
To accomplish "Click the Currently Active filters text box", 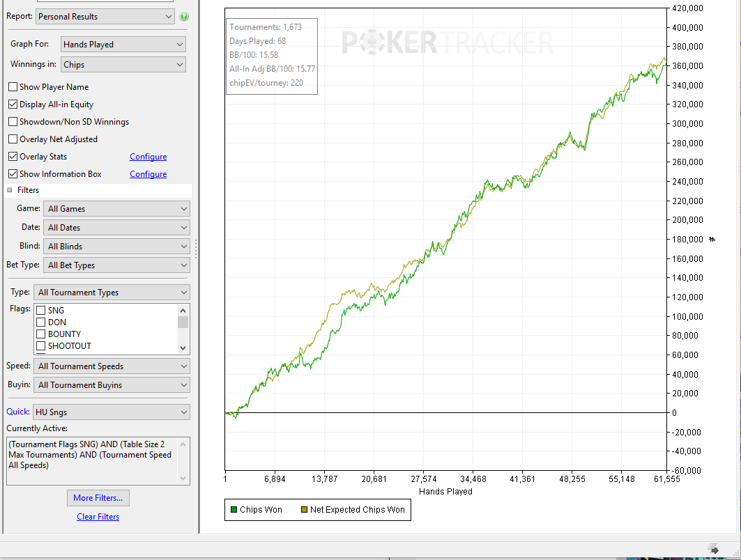I will 98,461.
